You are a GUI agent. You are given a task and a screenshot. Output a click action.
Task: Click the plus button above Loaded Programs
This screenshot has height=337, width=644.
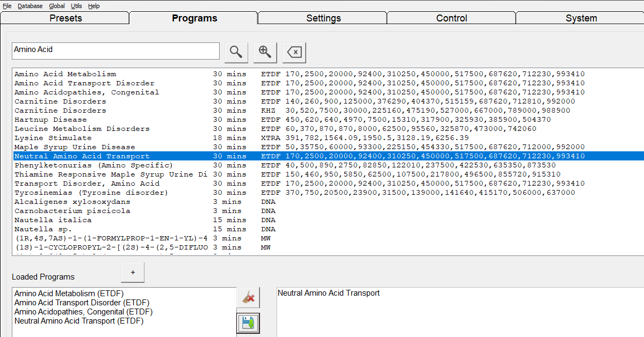[132, 272]
